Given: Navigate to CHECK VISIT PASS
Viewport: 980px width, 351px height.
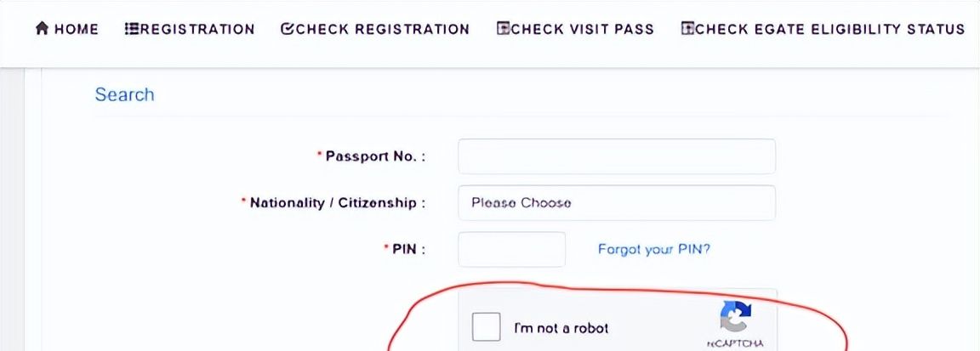Looking at the screenshot, I should [x=583, y=29].
